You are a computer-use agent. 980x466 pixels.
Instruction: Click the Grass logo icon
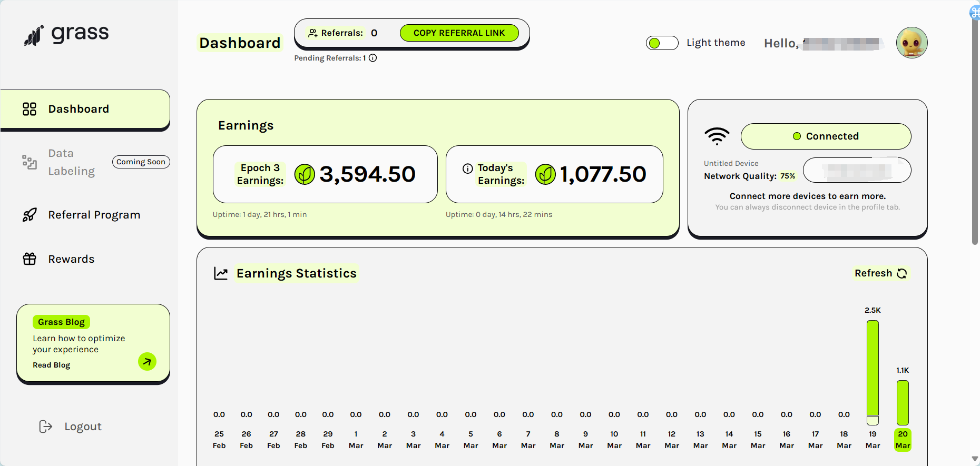(x=34, y=35)
